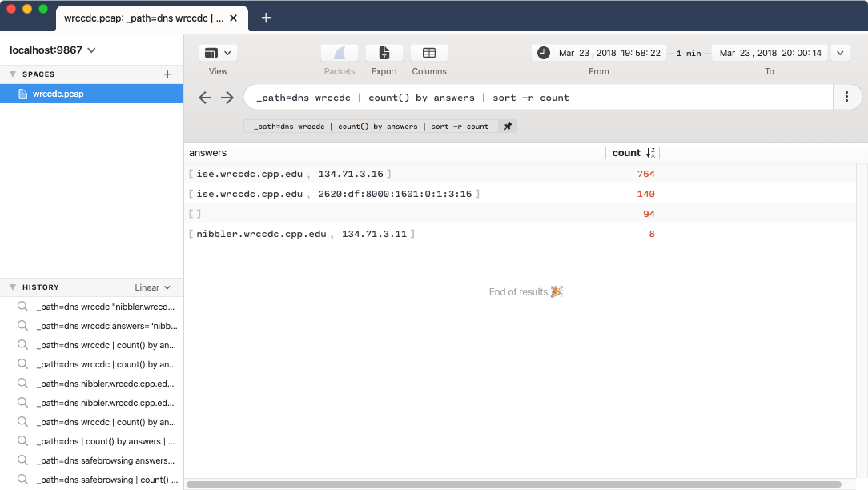The height and width of the screenshot is (490, 868).
Task: Click the View grid icon
Action: tap(212, 51)
